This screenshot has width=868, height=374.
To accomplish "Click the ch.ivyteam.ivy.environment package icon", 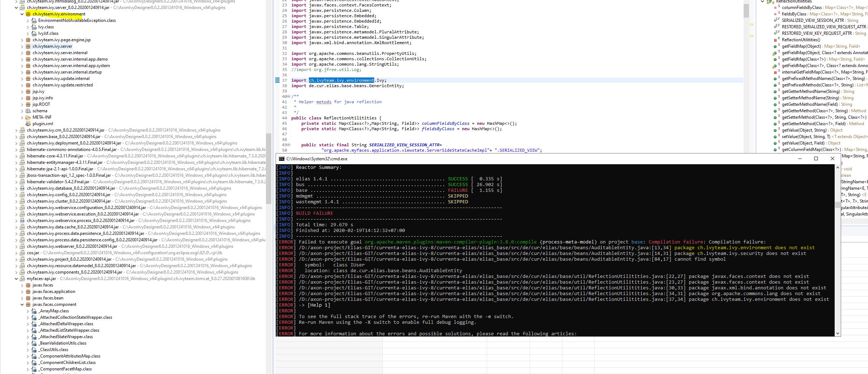I will (28, 14).
